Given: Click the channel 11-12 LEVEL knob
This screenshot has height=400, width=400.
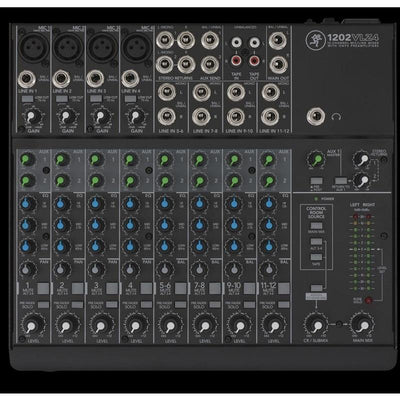Looking at the screenshot, I should 273,325.
